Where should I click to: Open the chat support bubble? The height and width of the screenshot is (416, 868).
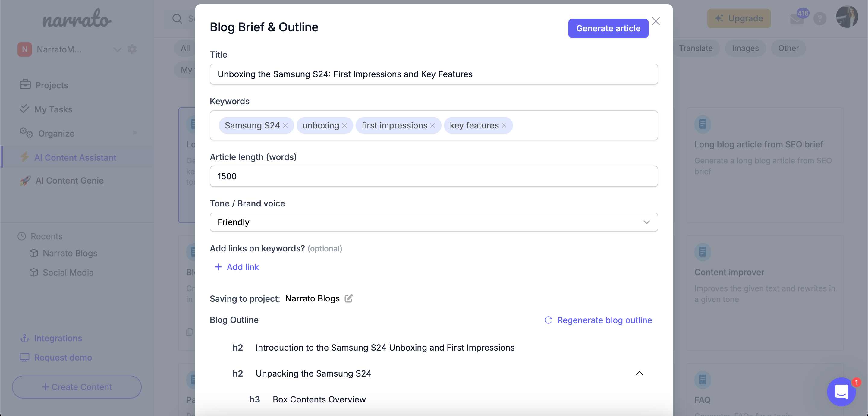(x=841, y=392)
